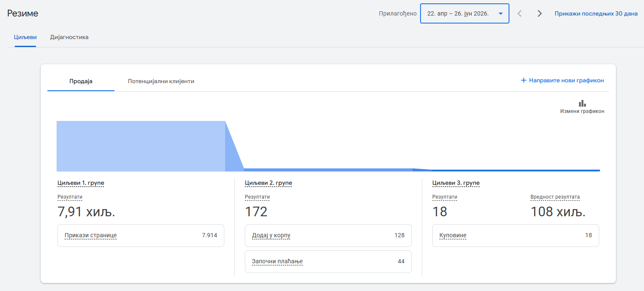The height and width of the screenshot is (291, 644).
Task: Open the Додај у корпу metric row
Action: click(x=328, y=236)
